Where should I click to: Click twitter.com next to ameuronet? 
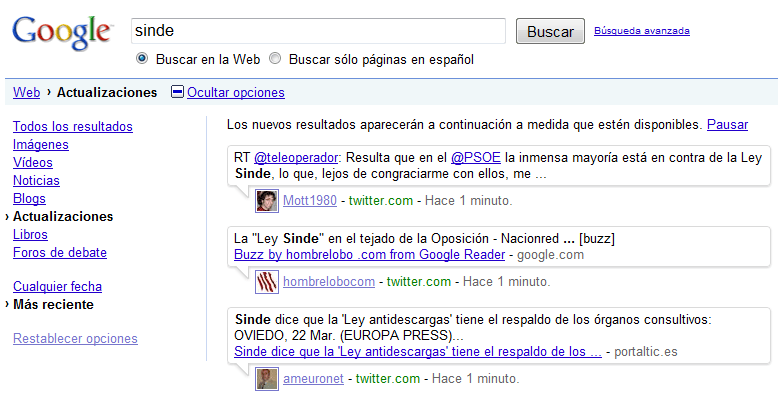[x=388, y=379]
